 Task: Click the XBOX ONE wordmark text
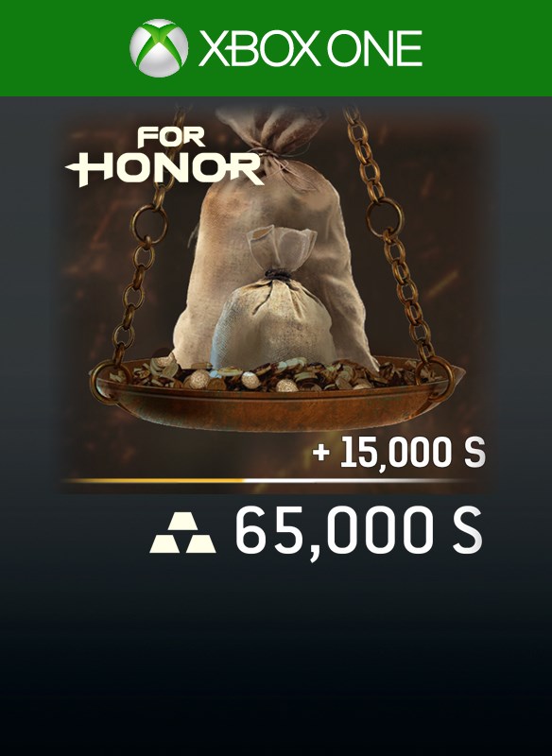point(310,48)
